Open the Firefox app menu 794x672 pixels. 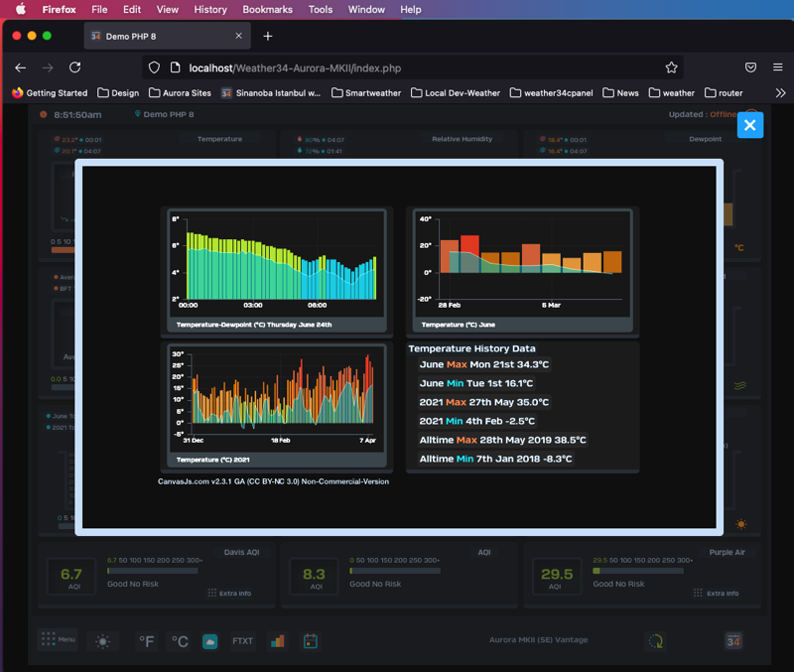point(59,9)
